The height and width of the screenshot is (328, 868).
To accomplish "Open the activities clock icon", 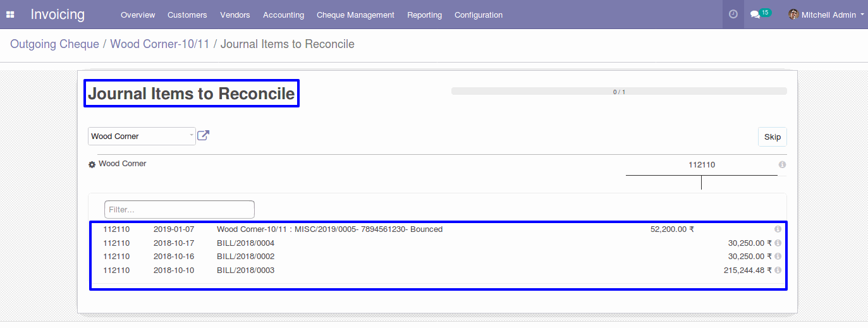I will [x=733, y=14].
